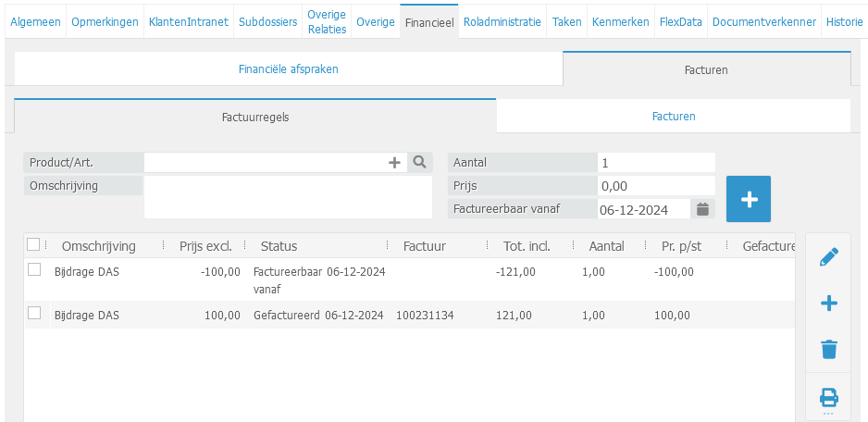The height and width of the screenshot is (422, 868).
Task: Click the pencil edit icon
Action: pyautogui.click(x=829, y=257)
